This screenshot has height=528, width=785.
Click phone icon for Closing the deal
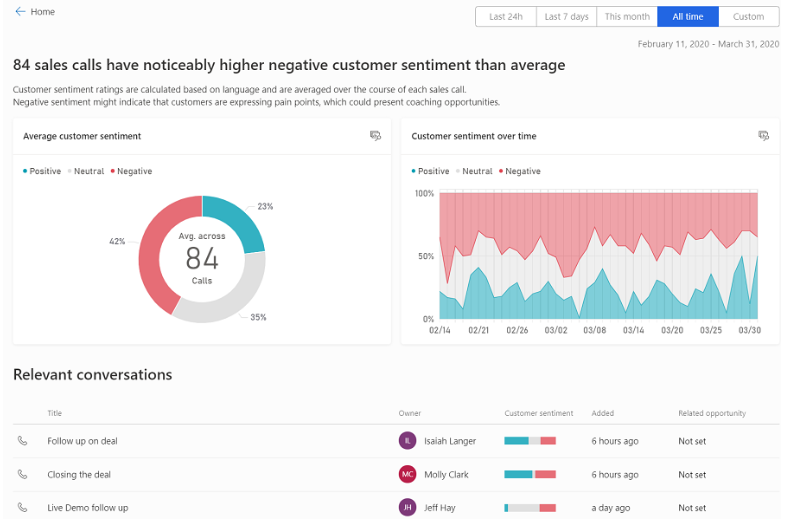pyautogui.click(x=23, y=475)
